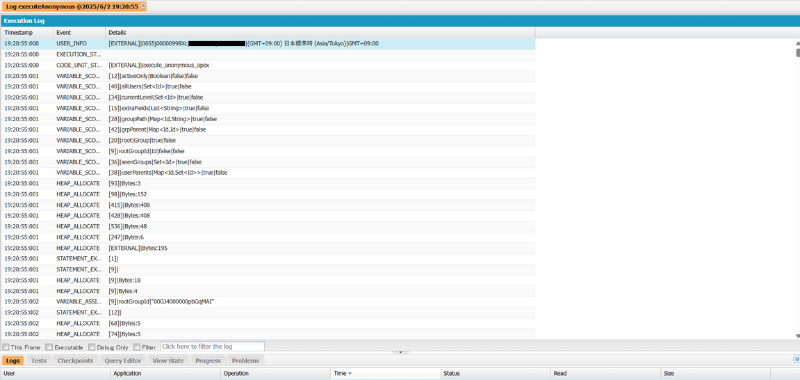Screen dimensions: 800x380
Task: Click the Size column header
Action: [716, 373]
